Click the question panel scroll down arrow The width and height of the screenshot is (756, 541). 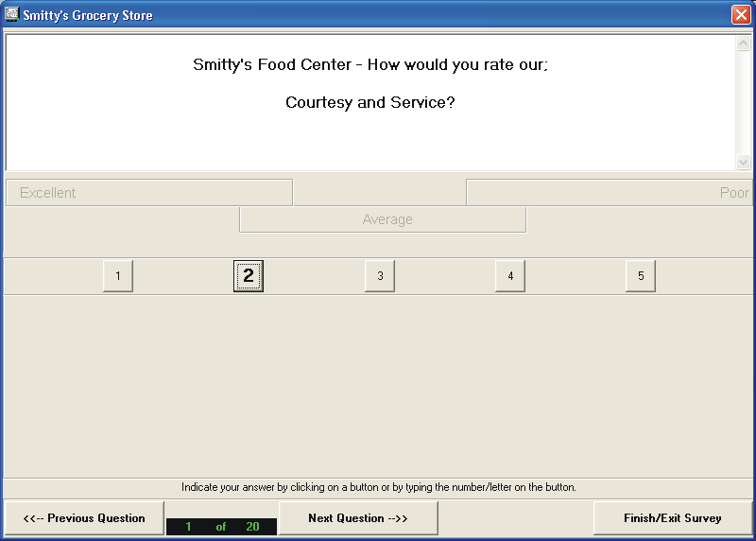743,163
